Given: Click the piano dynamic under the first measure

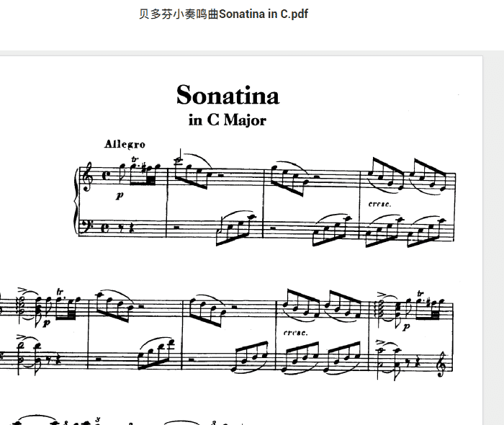Looking at the screenshot, I should 120,195.
